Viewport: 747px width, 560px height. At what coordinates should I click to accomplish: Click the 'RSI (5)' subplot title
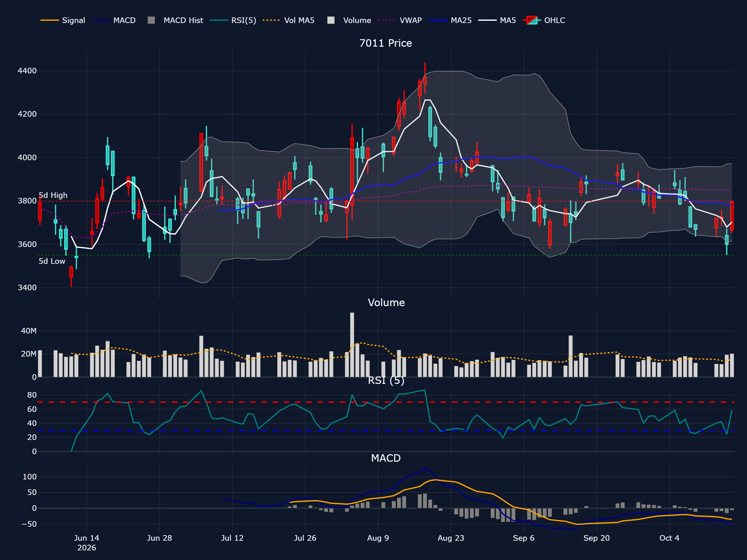386,380
